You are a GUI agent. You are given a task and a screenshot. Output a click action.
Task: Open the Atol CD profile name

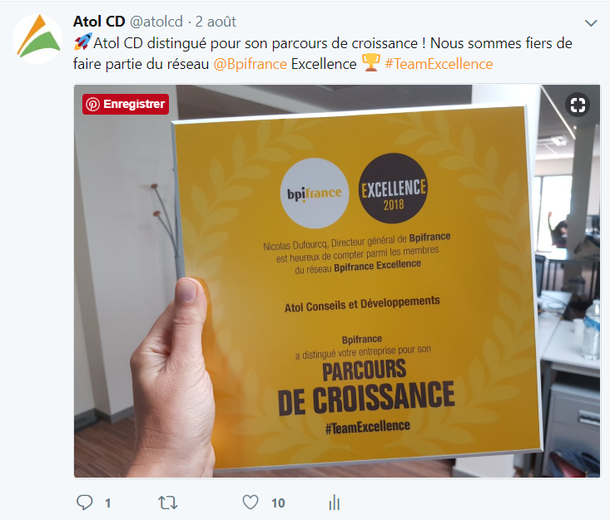(x=99, y=21)
